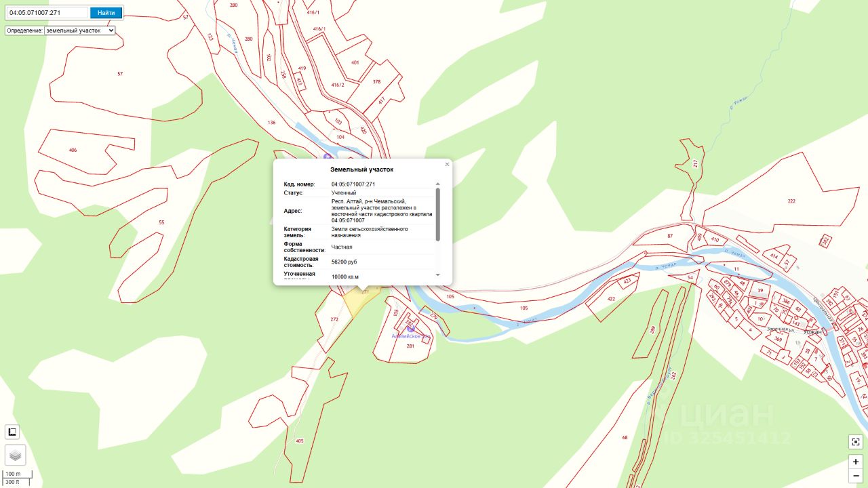Click the cadastral value 56200 руб
The image size is (868, 488).
pos(344,262)
